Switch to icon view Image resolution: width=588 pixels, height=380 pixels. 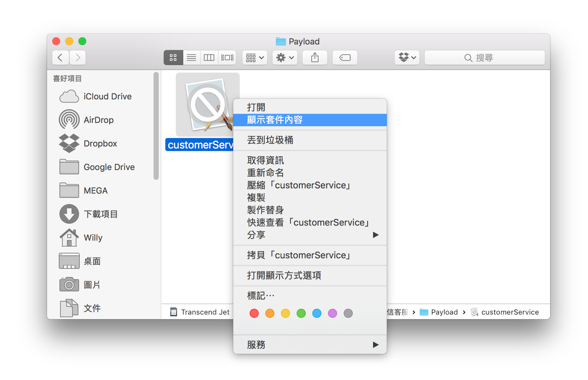coord(173,57)
